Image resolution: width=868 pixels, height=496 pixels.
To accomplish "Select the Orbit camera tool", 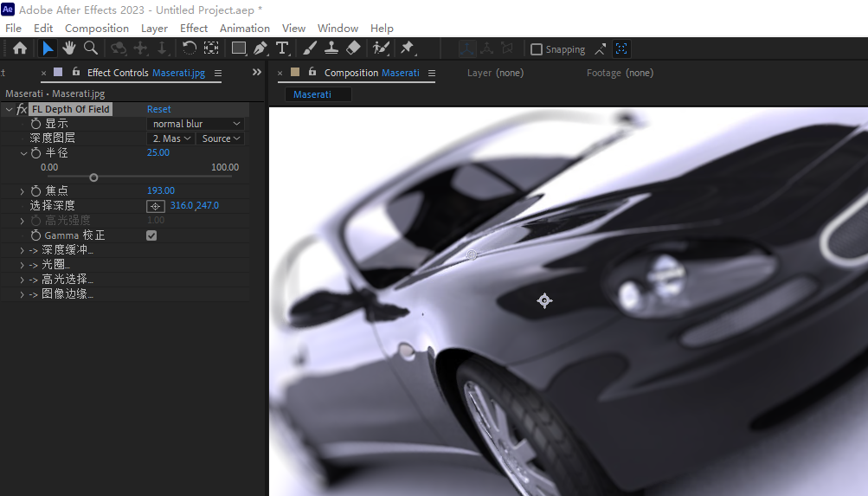I will coord(118,48).
